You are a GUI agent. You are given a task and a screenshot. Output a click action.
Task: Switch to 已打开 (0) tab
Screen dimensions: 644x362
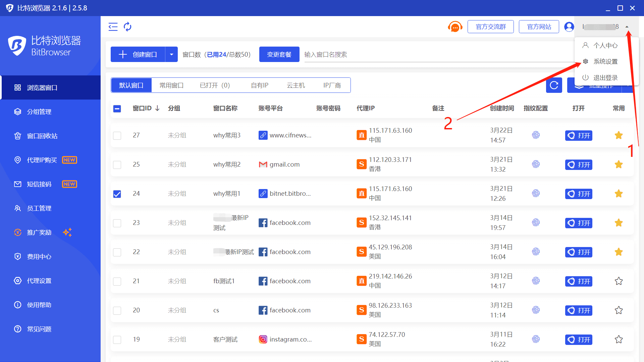pos(215,85)
